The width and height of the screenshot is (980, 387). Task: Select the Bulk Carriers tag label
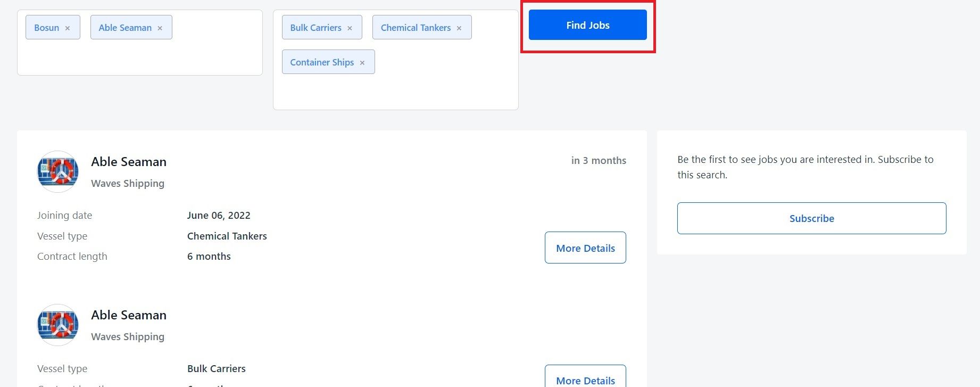pos(315,28)
